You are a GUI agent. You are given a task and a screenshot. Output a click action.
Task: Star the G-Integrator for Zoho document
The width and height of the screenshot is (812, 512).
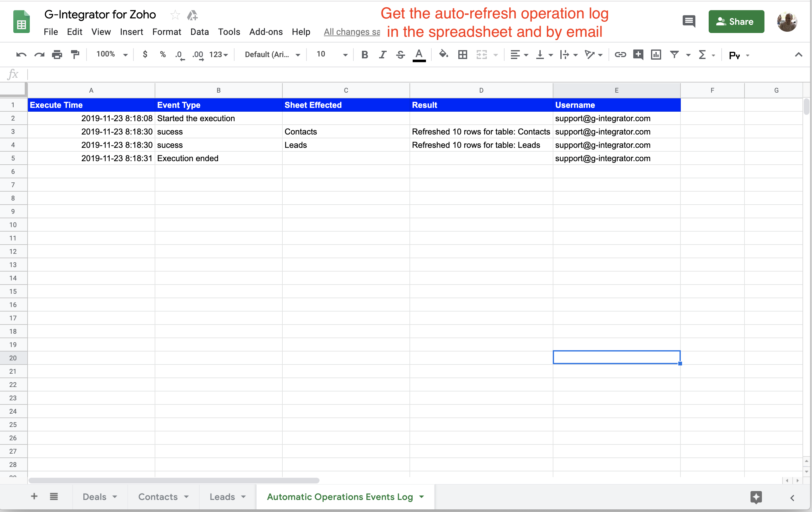click(175, 15)
